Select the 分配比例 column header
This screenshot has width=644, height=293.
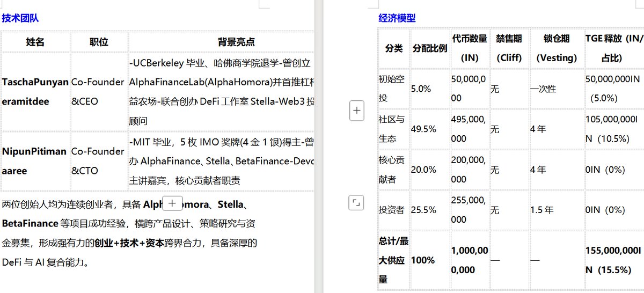430,48
